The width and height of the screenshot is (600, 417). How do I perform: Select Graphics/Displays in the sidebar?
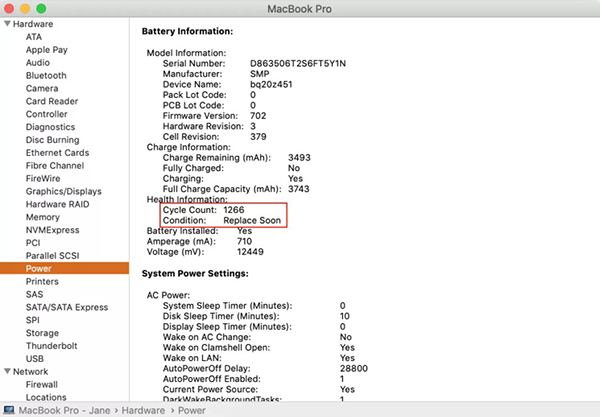point(64,191)
